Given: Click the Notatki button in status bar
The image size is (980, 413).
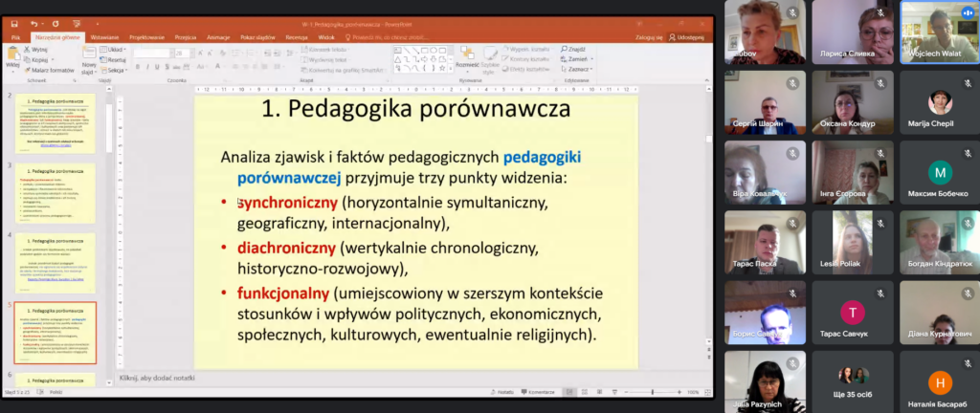Looking at the screenshot, I should point(502,391).
